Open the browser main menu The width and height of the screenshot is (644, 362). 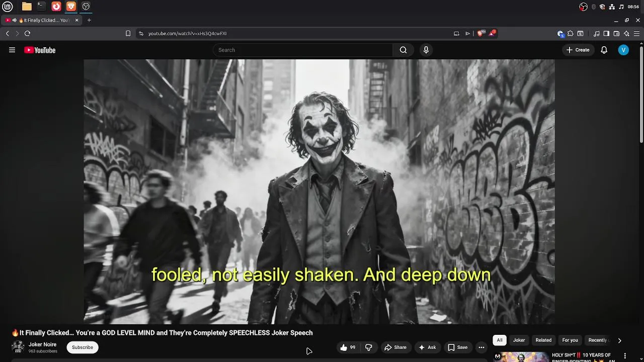pyautogui.click(x=637, y=34)
